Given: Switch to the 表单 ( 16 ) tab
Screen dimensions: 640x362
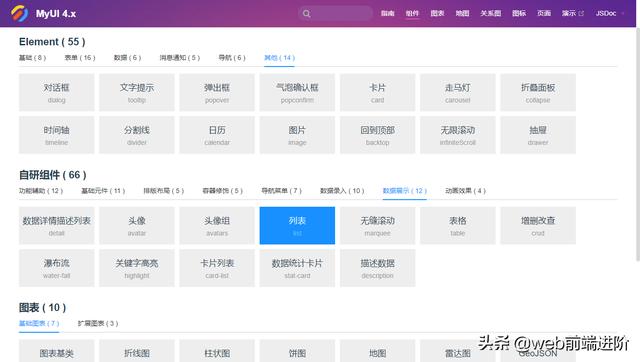Looking at the screenshot, I should click(80, 58).
